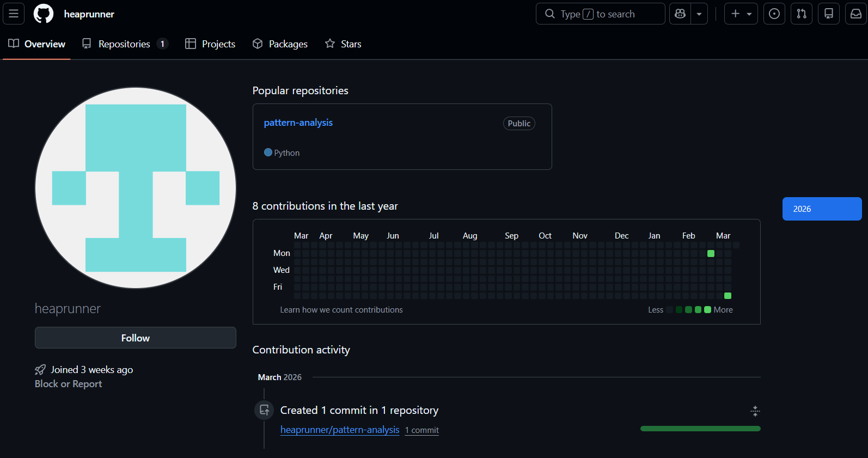Follow the heaprunner user
The width and height of the screenshot is (868, 458).
click(x=136, y=338)
